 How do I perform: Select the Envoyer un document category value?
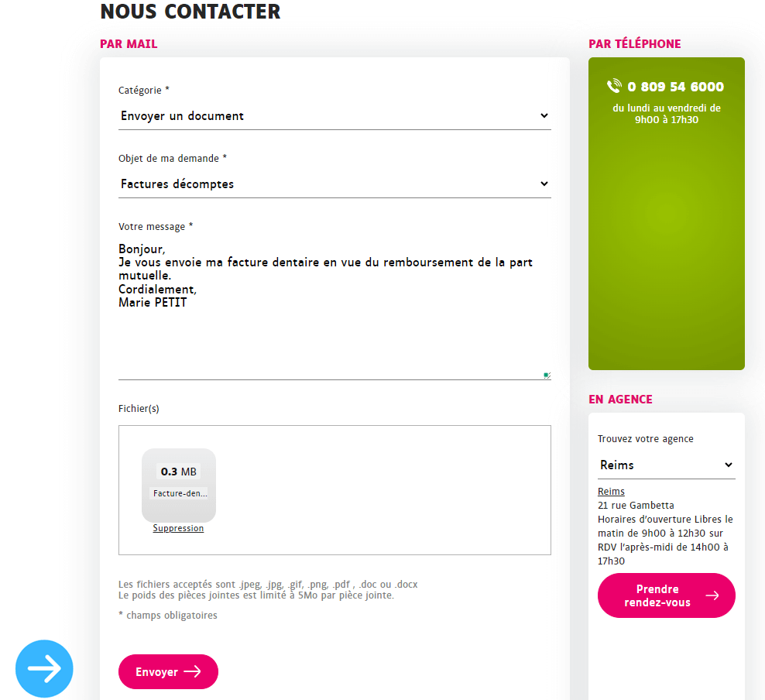[x=183, y=115]
